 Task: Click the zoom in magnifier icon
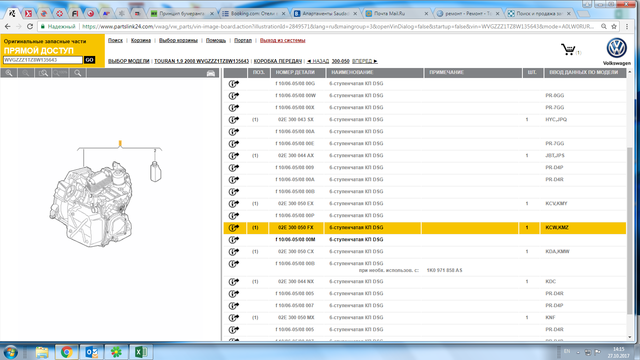9,73
